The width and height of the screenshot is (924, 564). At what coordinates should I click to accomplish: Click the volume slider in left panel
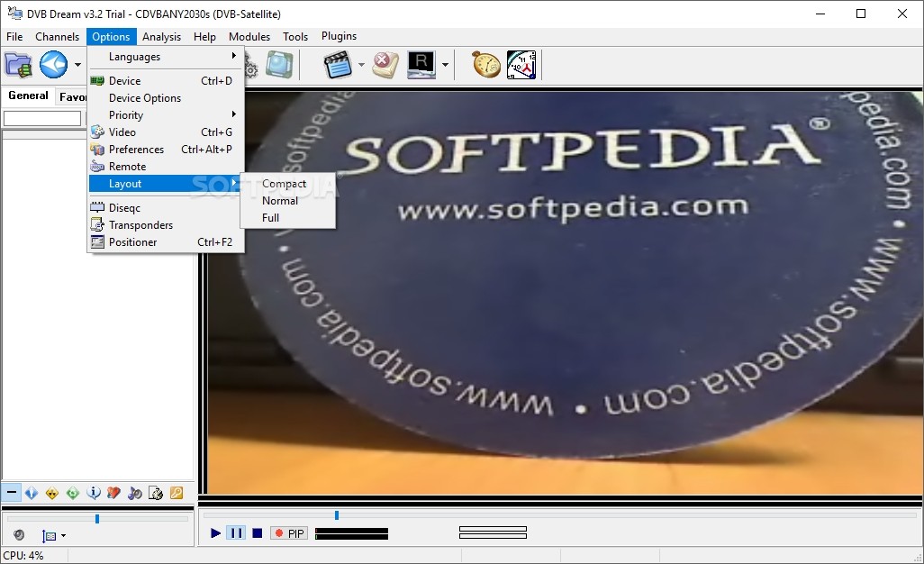tap(97, 519)
